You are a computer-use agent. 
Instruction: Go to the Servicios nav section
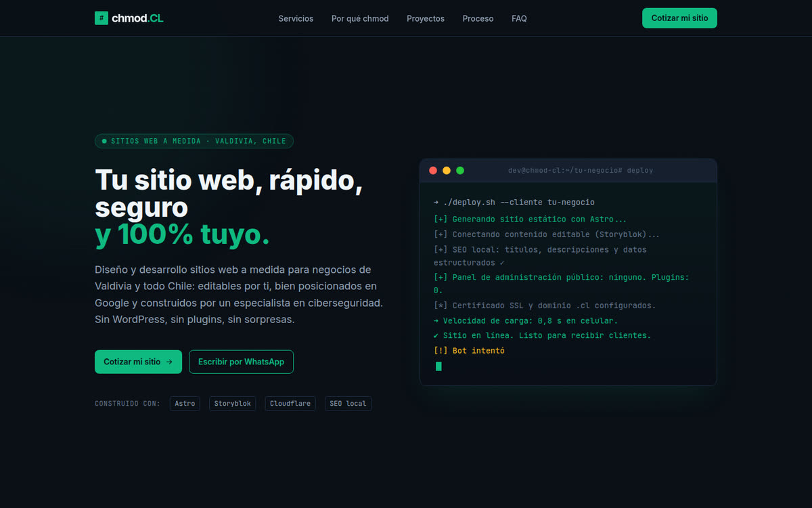point(296,18)
